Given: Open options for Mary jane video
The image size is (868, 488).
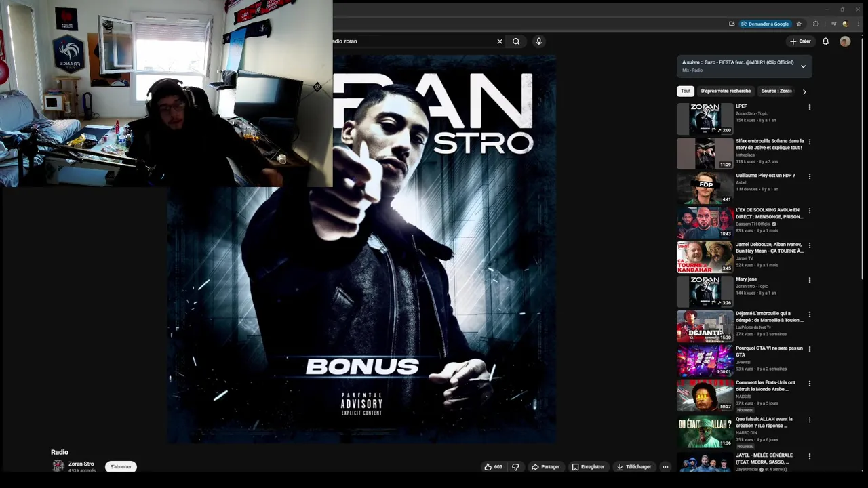Looking at the screenshot, I should [809, 280].
